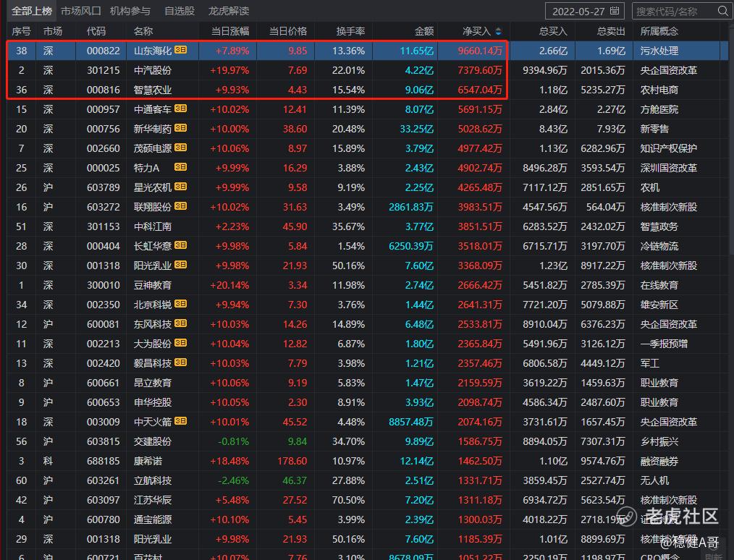Sort by the 金额 column header
734x560 pixels.
[424, 31]
